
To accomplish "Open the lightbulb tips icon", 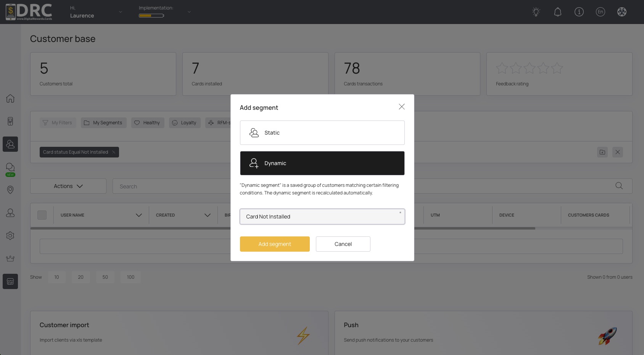I will point(536,12).
